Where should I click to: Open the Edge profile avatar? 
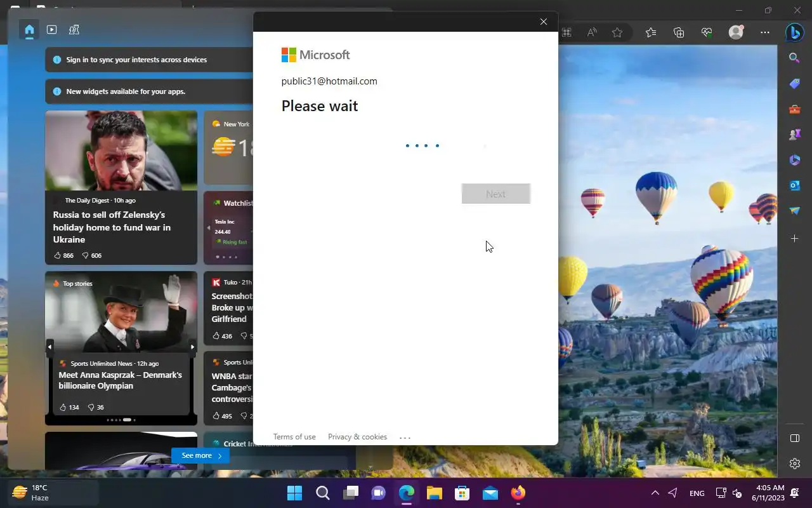tap(736, 32)
